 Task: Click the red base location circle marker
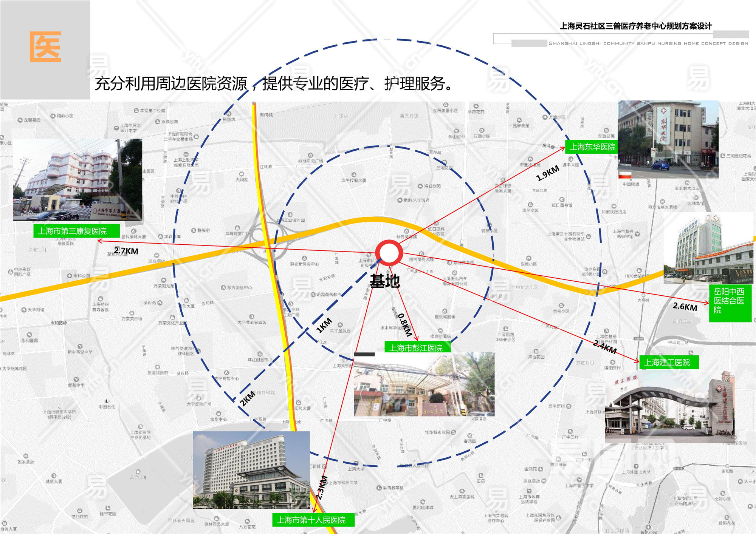(x=389, y=253)
